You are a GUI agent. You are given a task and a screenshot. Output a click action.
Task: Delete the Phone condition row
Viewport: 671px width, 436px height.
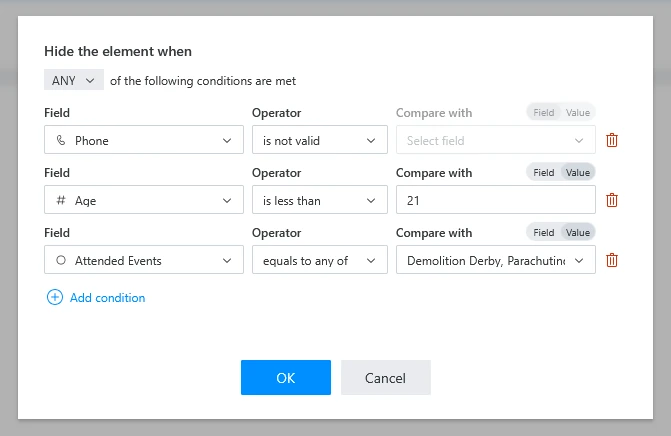click(612, 140)
